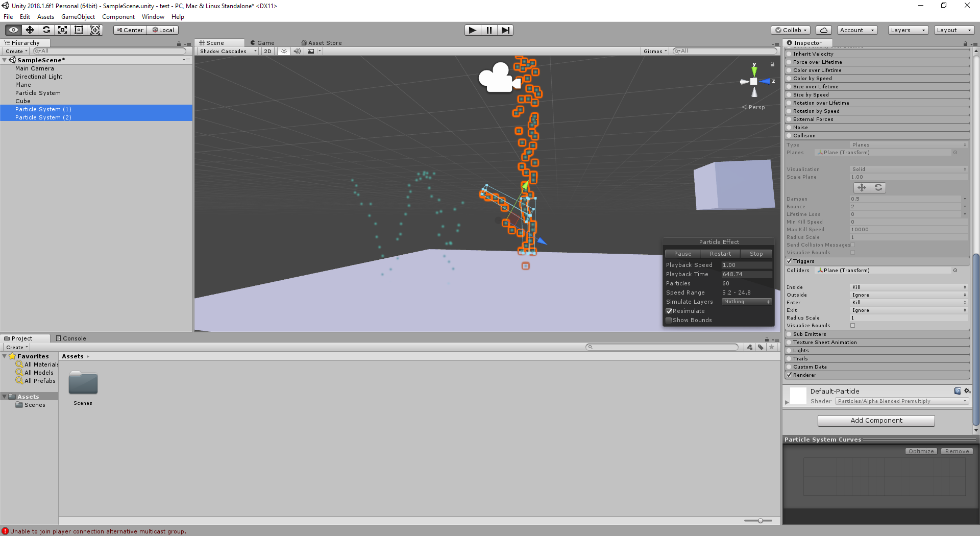Enable the Noise module
Viewport: 980px width, 536px height.
point(789,128)
